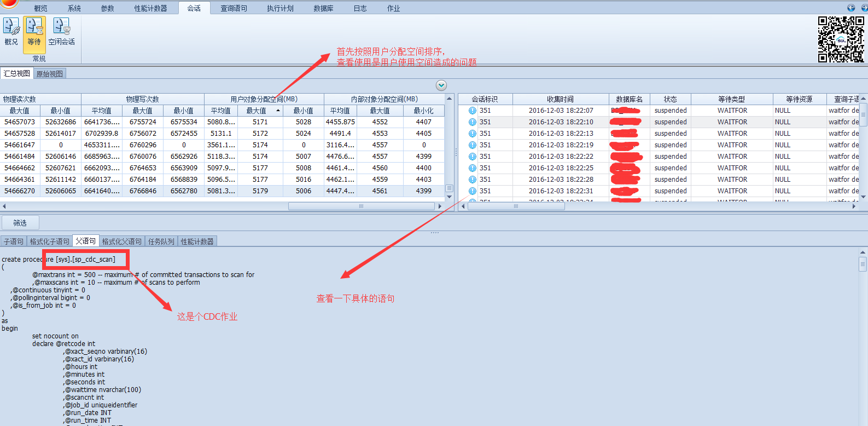Sort by 等待资源 column header
Viewport: 868px width, 426px height.
(800, 99)
